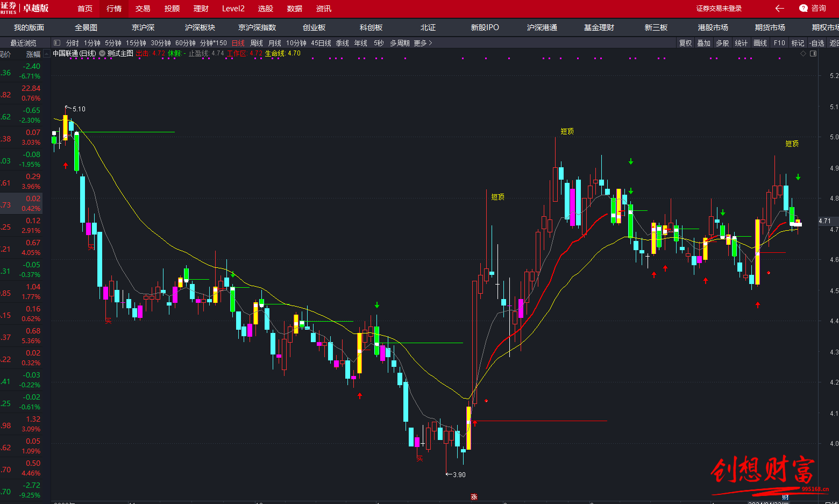Open the 全景图 tab
Screen dimensions: 839x504
(86, 27)
